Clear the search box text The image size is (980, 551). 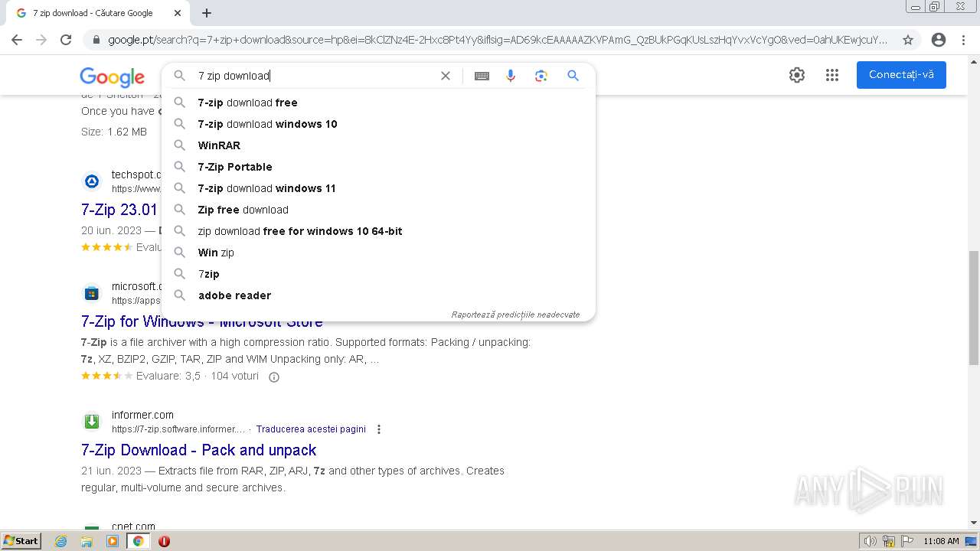446,76
